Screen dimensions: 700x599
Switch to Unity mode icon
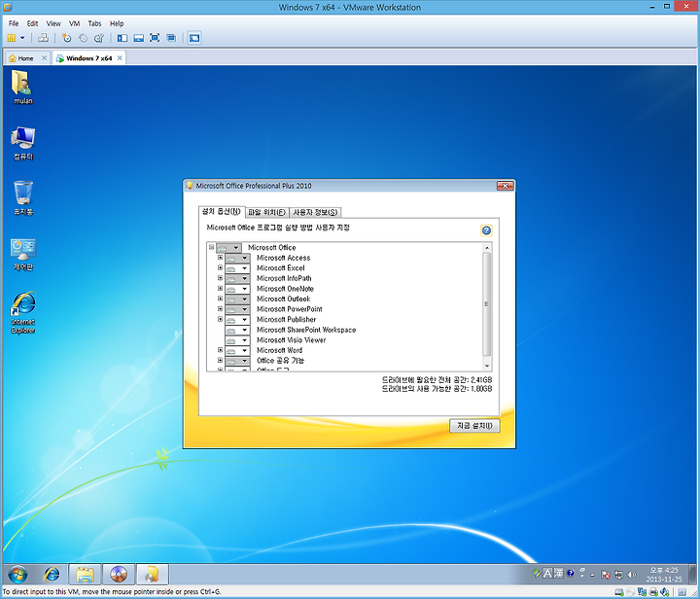click(x=171, y=38)
